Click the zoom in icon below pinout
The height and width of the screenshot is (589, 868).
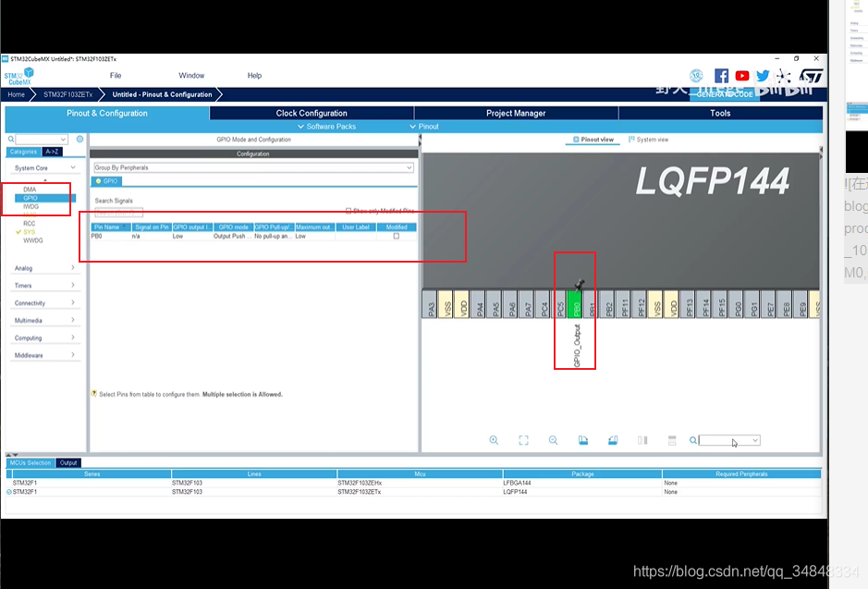pos(494,440)
